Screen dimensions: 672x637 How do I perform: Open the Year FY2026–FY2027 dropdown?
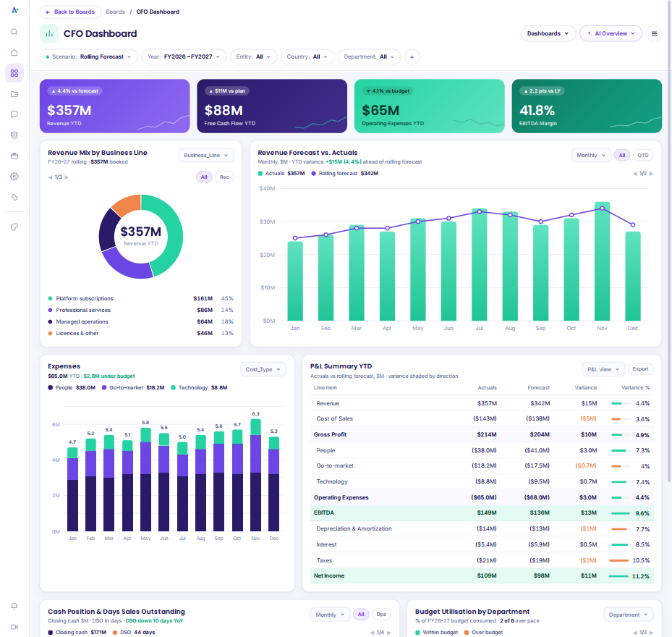(x=184, y=56)
